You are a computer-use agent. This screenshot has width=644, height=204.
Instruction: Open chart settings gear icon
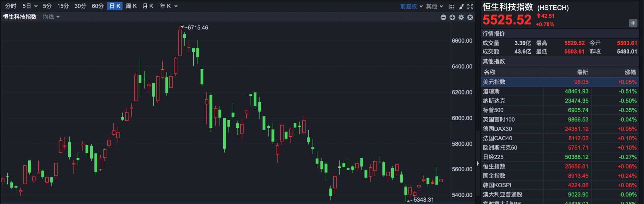pos(461,17)
